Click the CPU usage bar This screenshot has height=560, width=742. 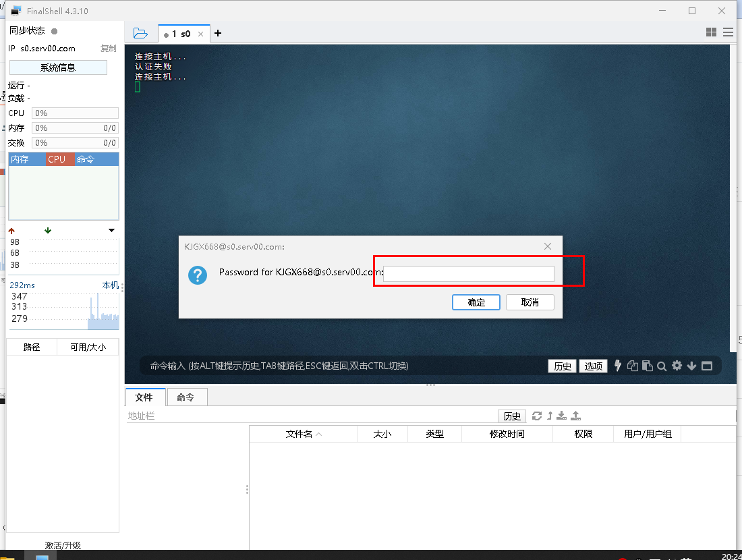pyautogui.click(x=75, y=113)
